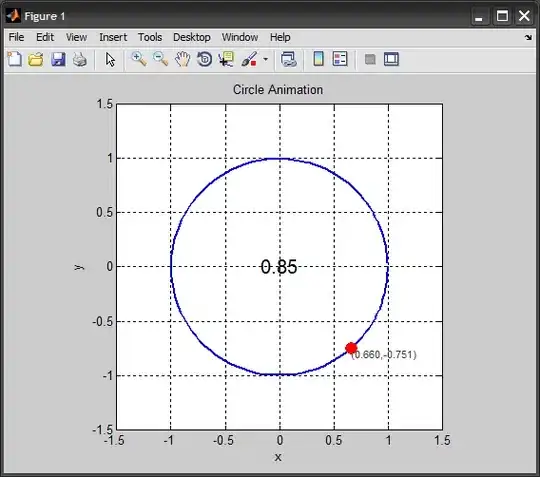Hide plot tools with gray square icon
540x477 pixels.
370,60
